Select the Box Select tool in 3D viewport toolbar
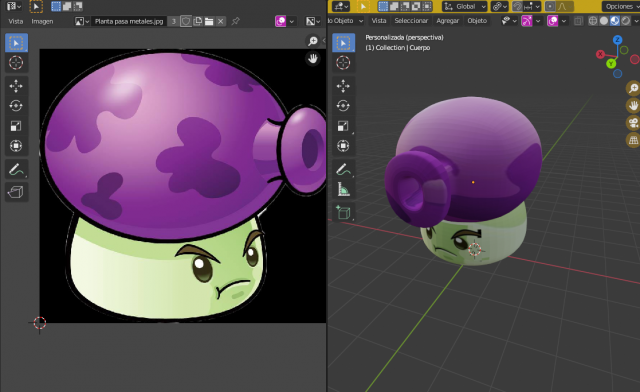This screenshot has height=392, width=640. pyautogui.click(x=343, y=43)
